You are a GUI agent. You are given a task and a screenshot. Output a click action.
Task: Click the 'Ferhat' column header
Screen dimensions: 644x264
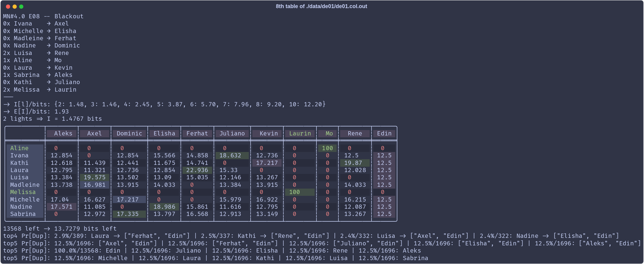tap(197, 133)
